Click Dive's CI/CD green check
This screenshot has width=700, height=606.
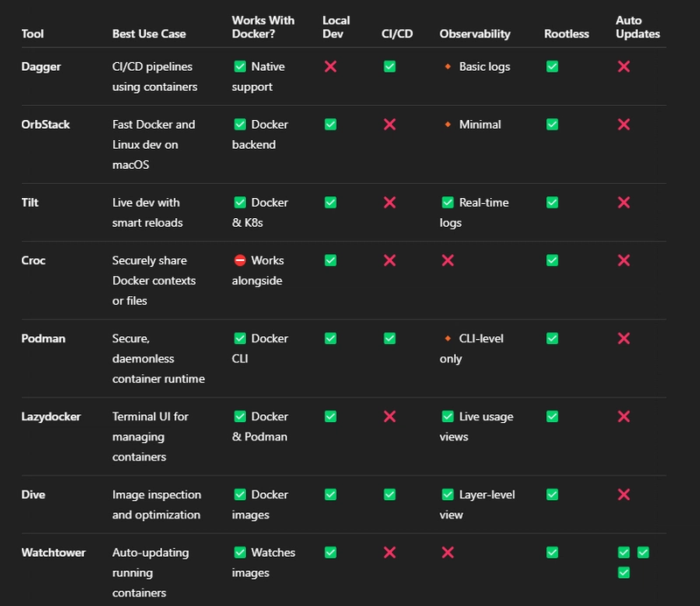coord(389,494)
